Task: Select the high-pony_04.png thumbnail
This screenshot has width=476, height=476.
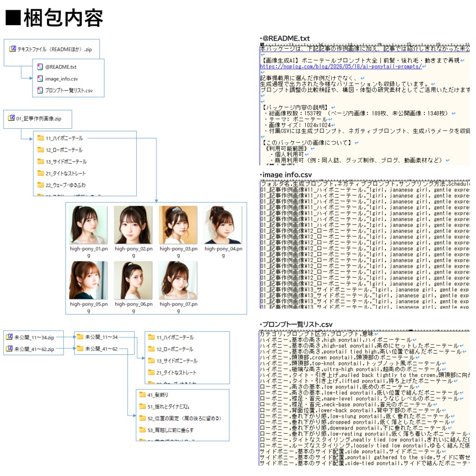Action: 223,225
